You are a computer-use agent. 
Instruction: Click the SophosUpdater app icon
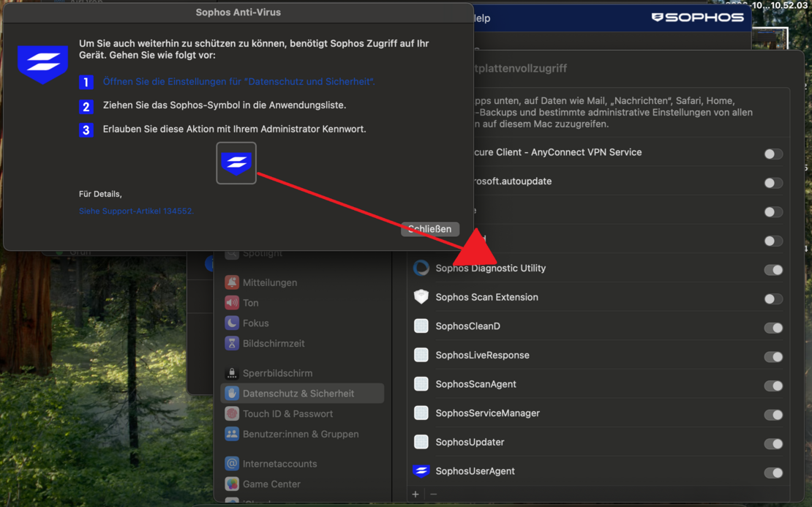pos(421,442)
